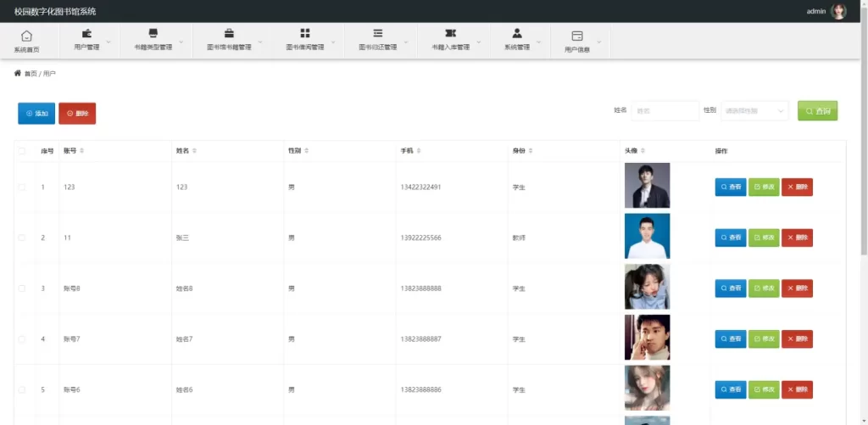The image size is (868, 425).
Task: Click the 姓名 search input field
Action: [x=665, y=111]
